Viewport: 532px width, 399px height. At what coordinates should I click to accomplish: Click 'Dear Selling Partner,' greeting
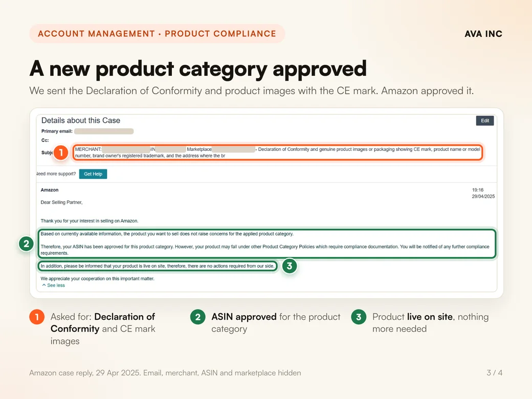(x=61, y=202)
